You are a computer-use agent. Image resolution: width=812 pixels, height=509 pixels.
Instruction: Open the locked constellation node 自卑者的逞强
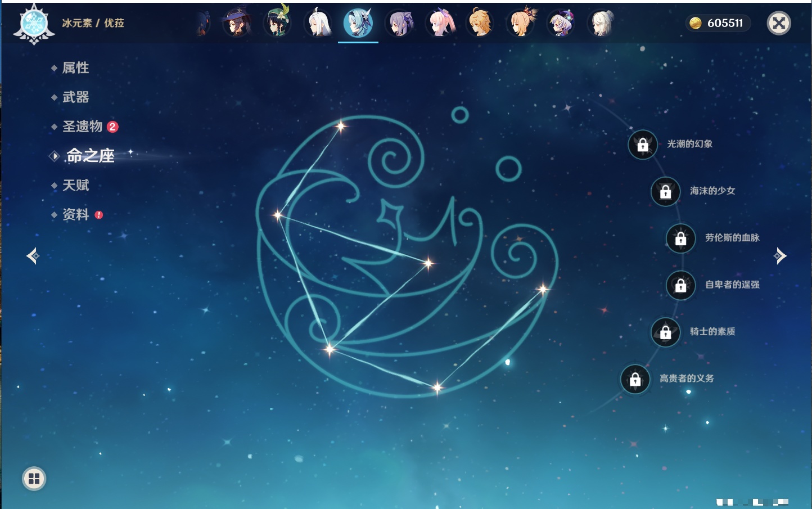tap(681, 285)
